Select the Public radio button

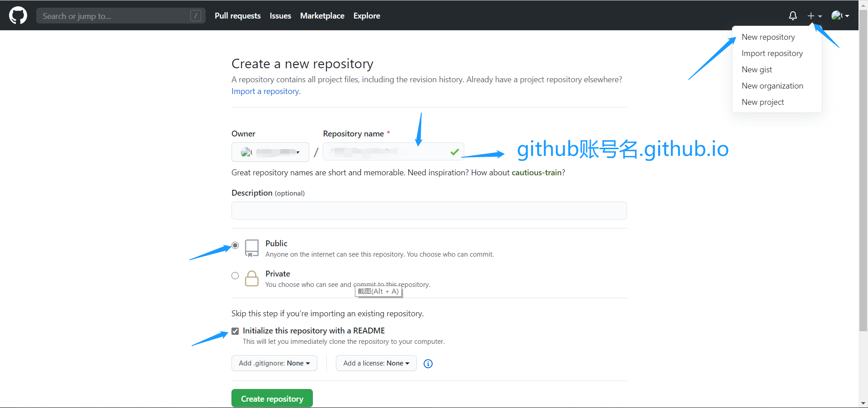[x=235, y=245]
